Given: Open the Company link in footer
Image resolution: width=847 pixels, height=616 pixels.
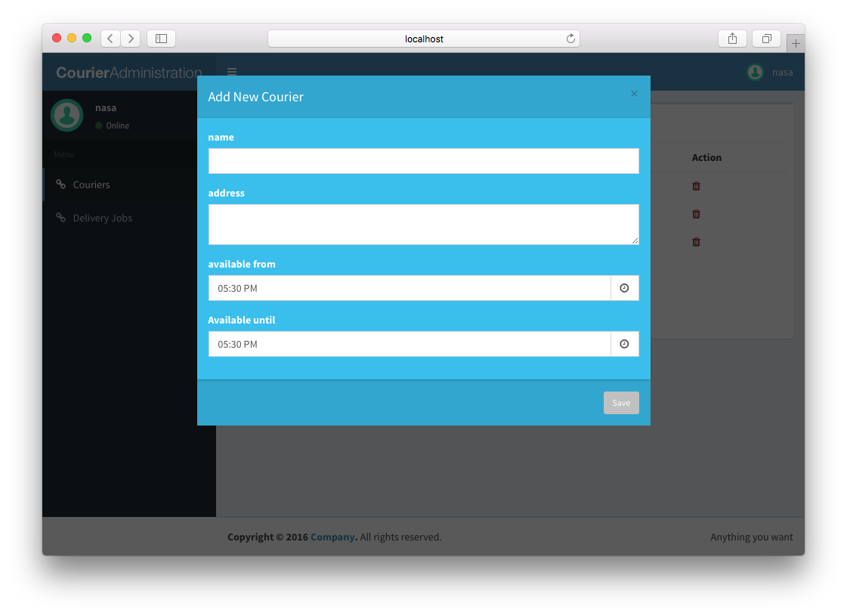Looking at the screenshot, I should (x=332, y=537).
